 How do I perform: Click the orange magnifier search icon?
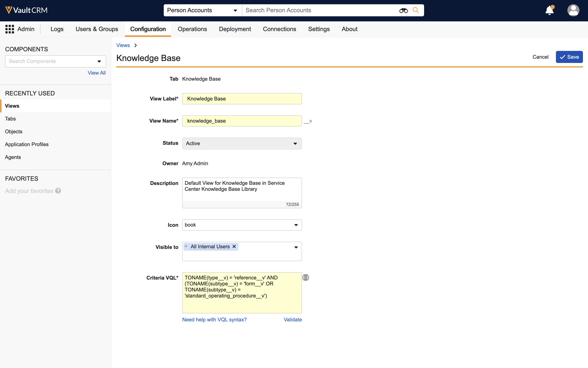(416, 10)
